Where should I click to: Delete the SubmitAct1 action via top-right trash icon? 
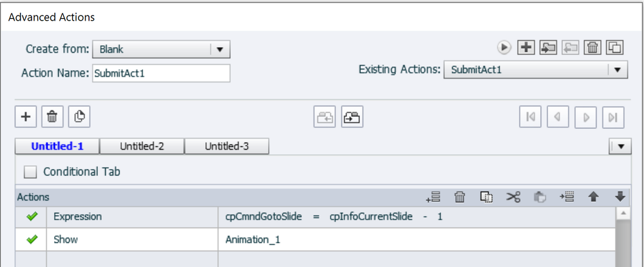point(593,47)
